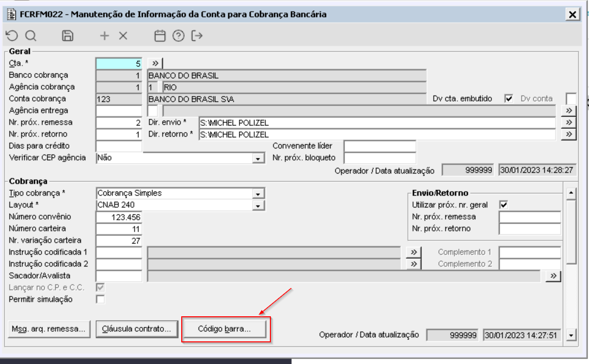Click Dir. retorno path field
This screenshot has width=589, height=364.
[x=377, y=134]
